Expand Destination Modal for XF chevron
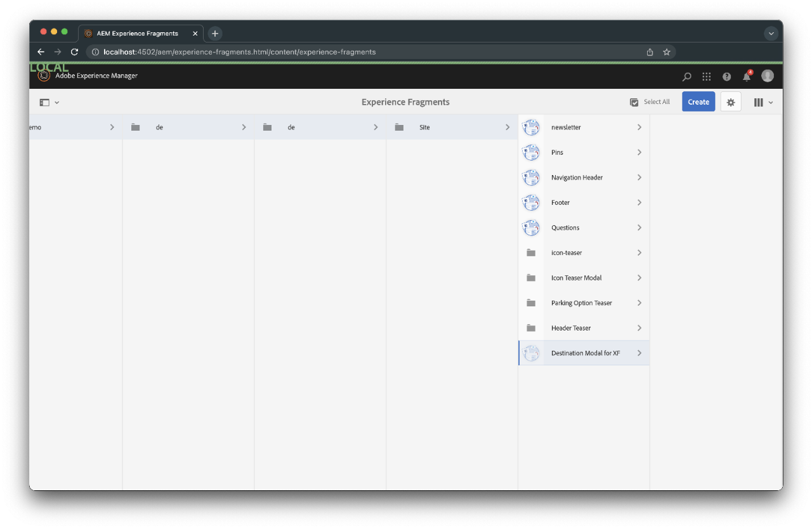The height and width of the screenshot is (529, 812). coord(639,353)
